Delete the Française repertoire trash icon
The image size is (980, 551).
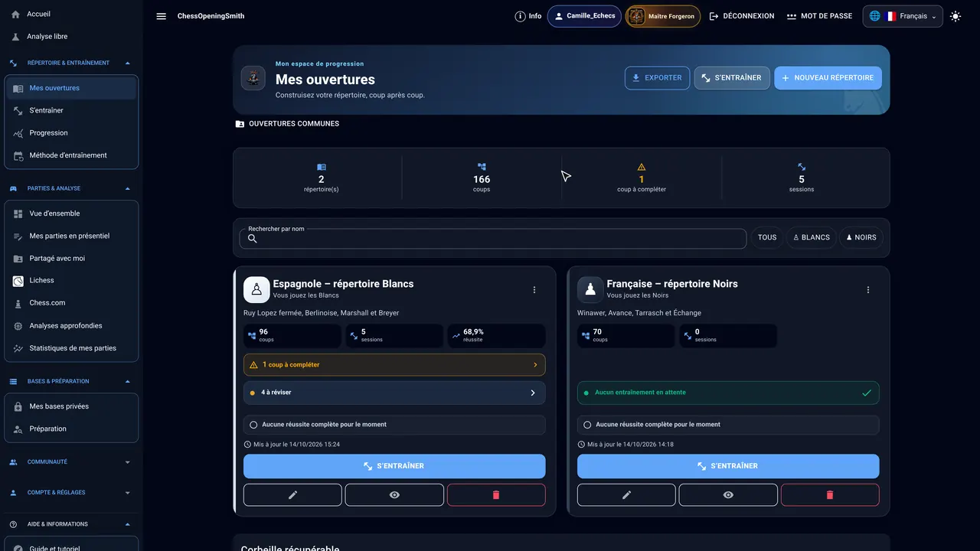tap(830, 495)
